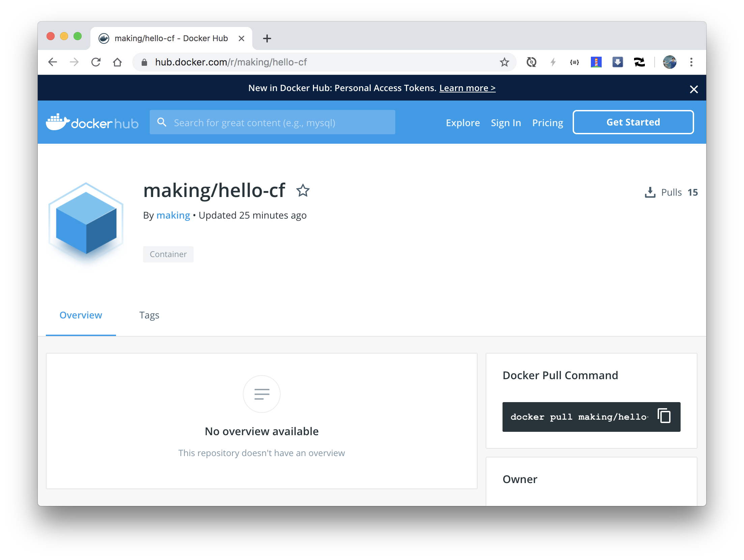Screen dimensions: 744x560
Task: Click the lightning bolt extension icon
Action: (x=553, y=62)
